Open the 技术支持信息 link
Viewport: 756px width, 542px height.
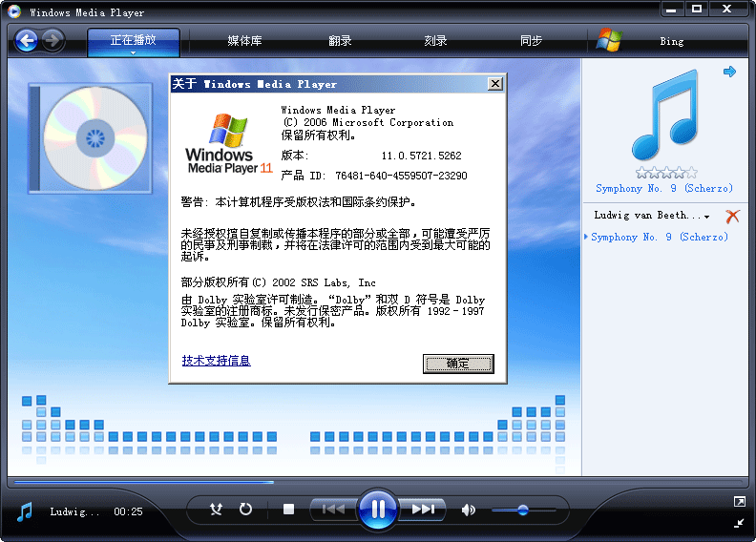pos(216,361)
